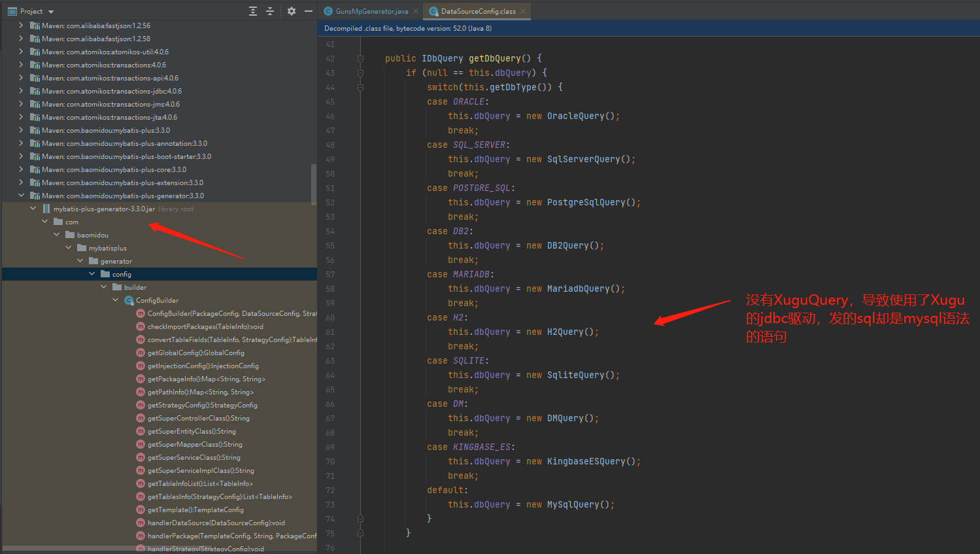Viewport: 980px width, 554px height.
Task: Toggle fold marker at the if statement line 43
Action: pyautogui.click(x=360, y=73)
